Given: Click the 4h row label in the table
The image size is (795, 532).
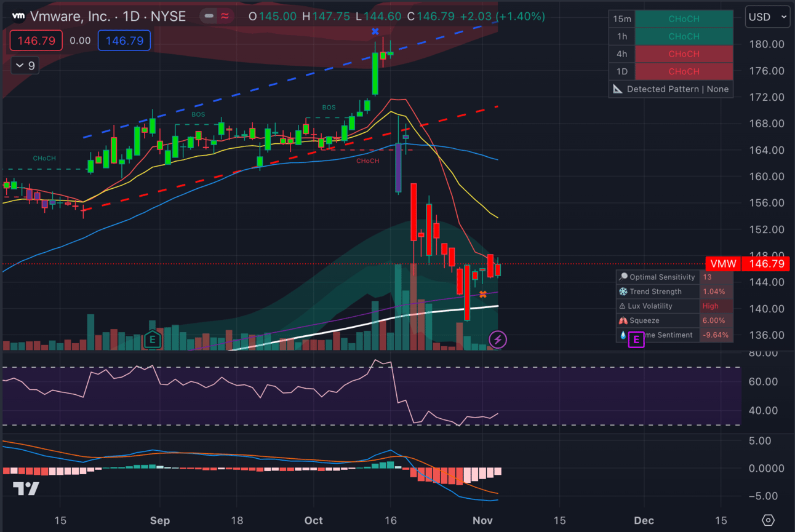Looking at the screenshot, I should pyautogui.click(x=622, y=54).
